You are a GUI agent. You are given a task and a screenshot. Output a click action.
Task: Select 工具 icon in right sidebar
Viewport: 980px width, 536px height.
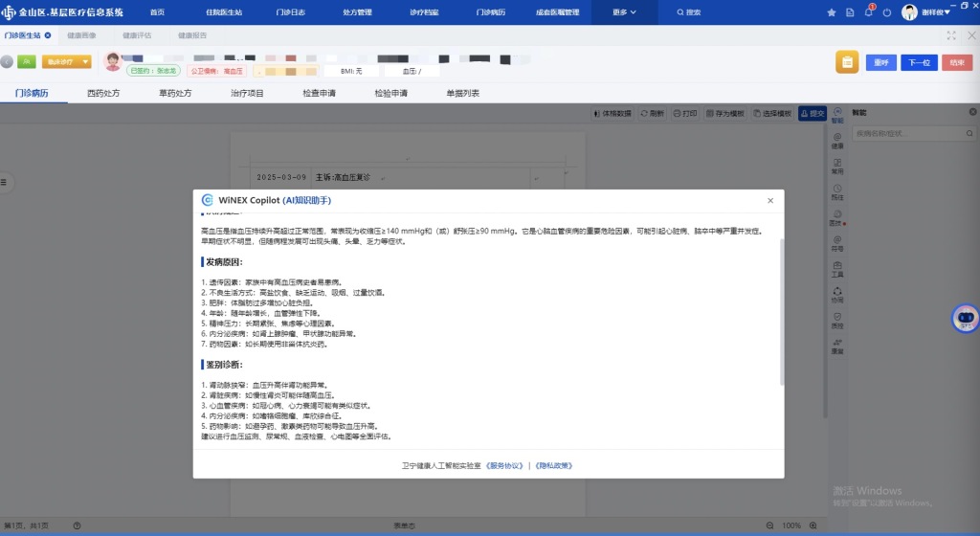[837, 269]
